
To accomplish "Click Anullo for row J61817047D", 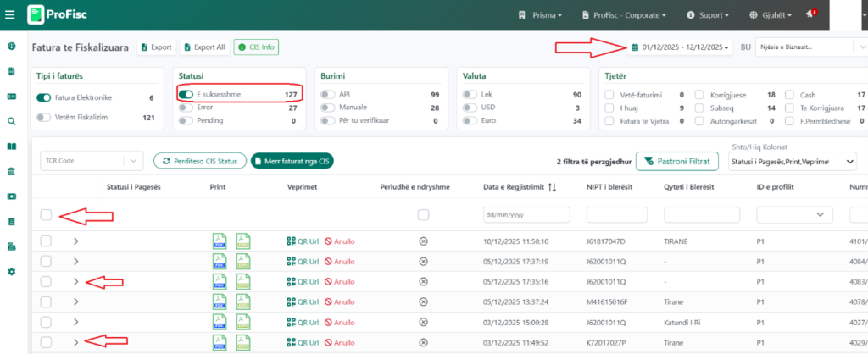I will point(339,241).
